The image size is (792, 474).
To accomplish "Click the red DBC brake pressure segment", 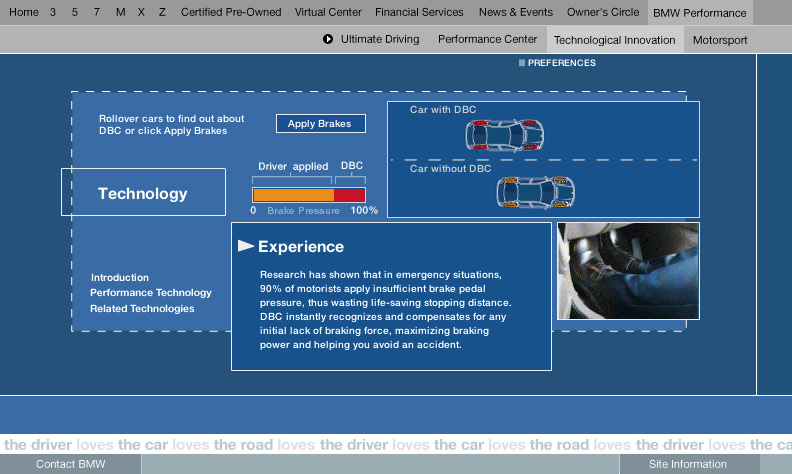I will tap(350, 195).
